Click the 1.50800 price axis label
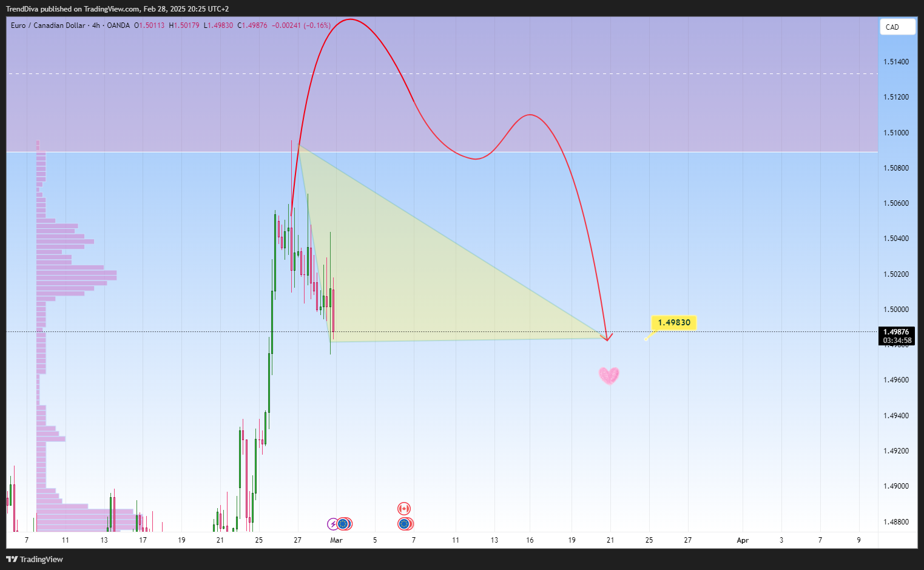 click(x=896, y=168)
